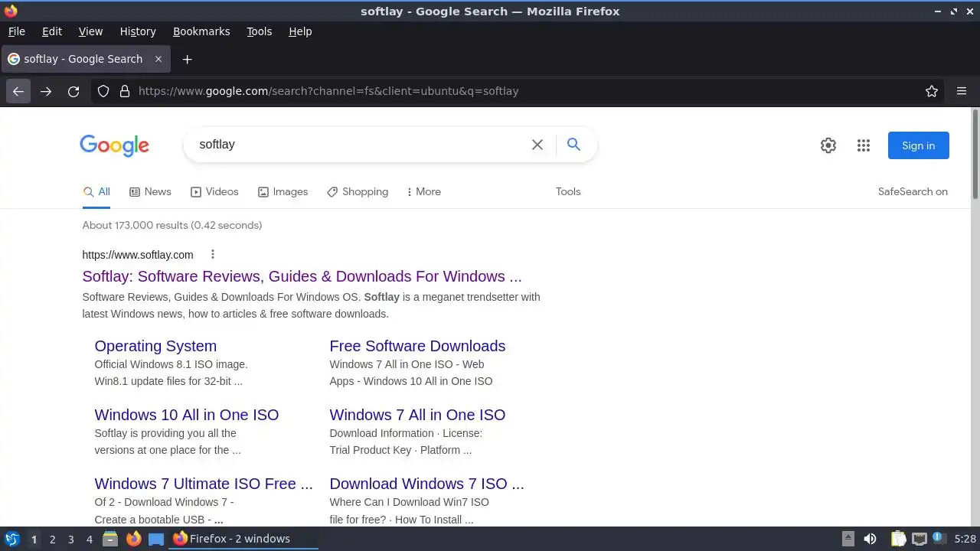980x551 pixels.
Task: Click the blue Sign in button
Action: click(x=918, y=145)
